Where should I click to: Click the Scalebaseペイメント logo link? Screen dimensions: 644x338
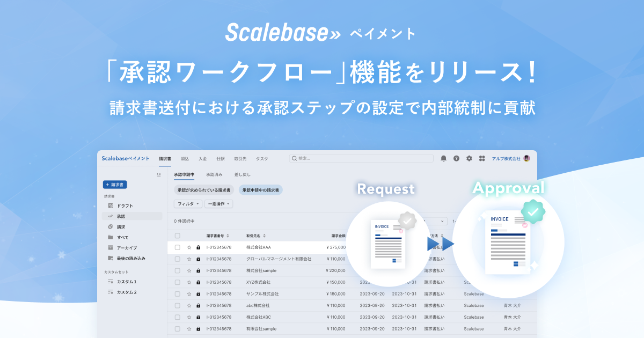pos(126,158)
